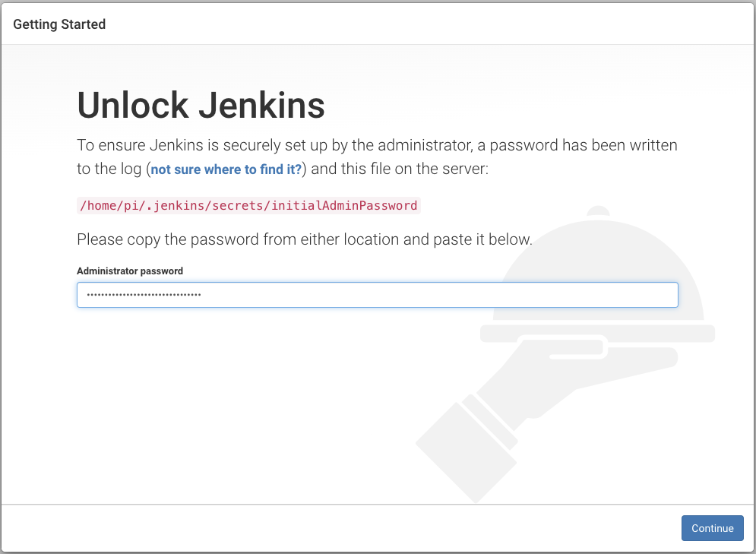
Task: Focus the Administrator password field
Action: click(378, 295)
